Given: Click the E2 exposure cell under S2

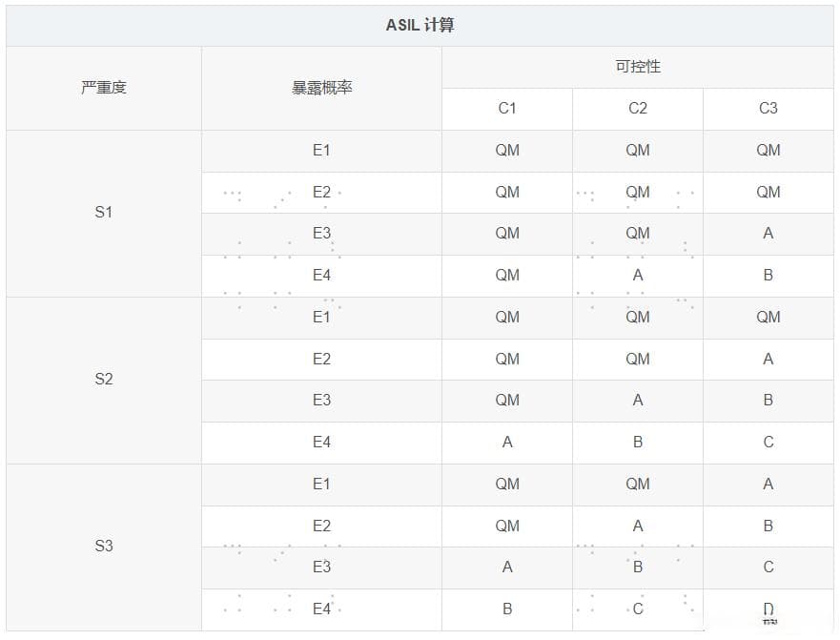Looking at the screenshot, I should [x=321, y=360].
